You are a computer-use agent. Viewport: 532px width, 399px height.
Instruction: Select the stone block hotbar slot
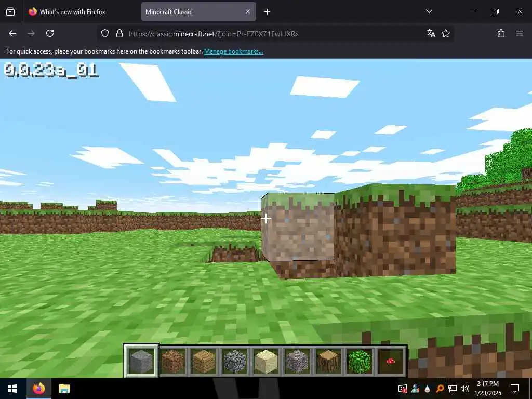pos(141,362)
